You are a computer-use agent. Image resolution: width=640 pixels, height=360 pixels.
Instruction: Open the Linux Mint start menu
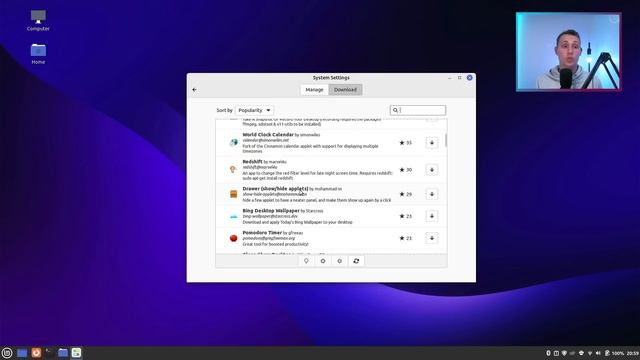(7, 353)
